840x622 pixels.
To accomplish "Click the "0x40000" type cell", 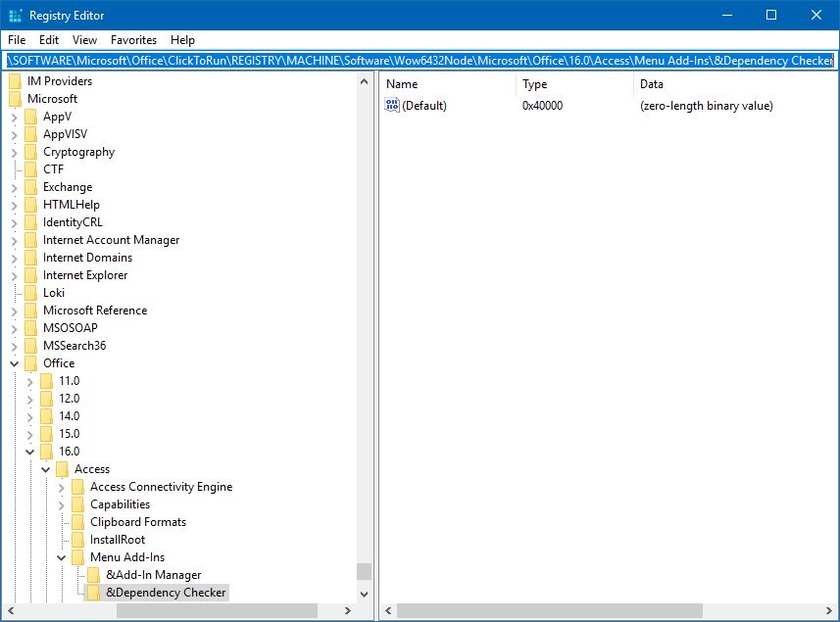I will pos(542,106).
